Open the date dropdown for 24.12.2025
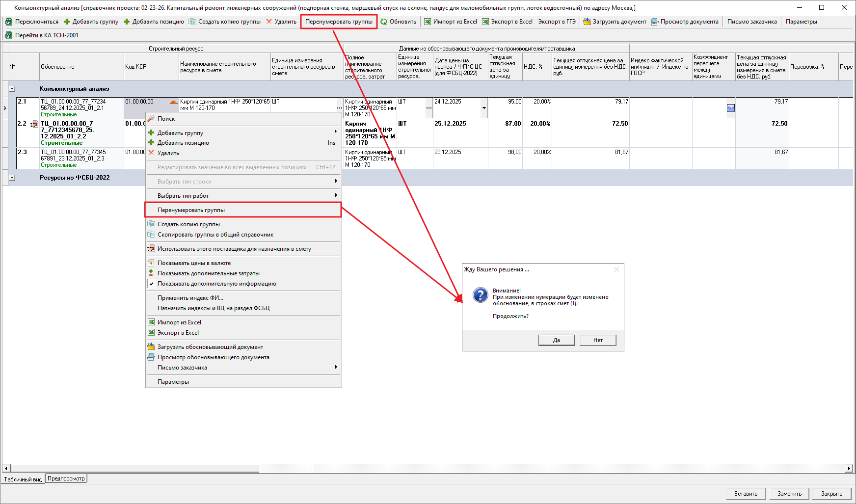Viewport: 856px width, 504px height. (x=484, y=108)
